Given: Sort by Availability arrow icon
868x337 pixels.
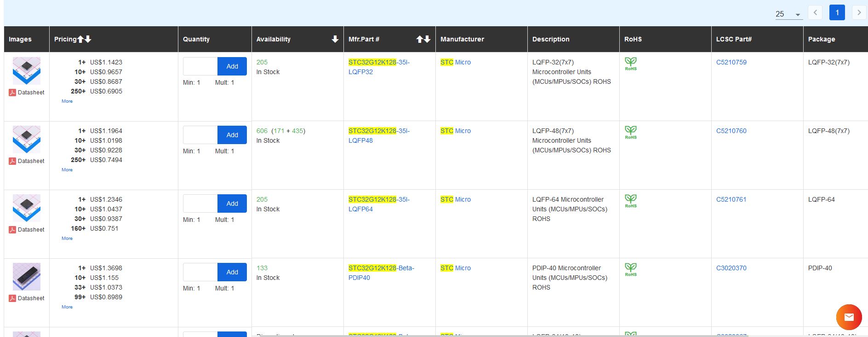Looking at the screenshot, I should [x=335, y=39].
